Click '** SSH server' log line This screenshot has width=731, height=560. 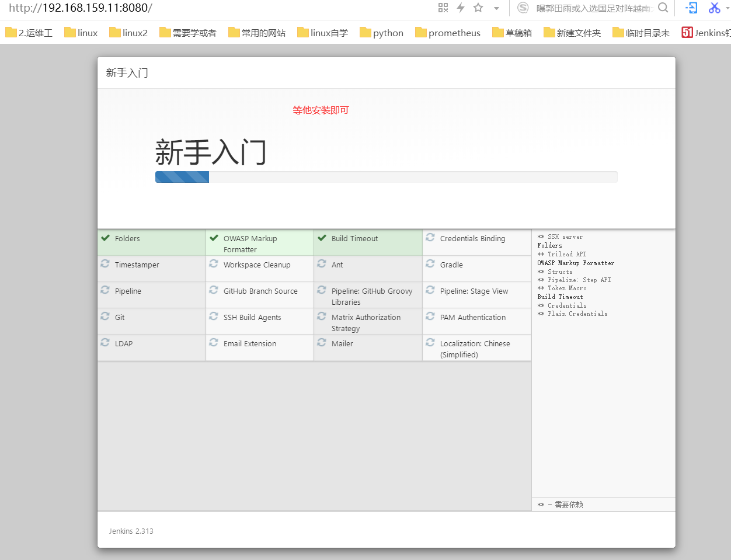coord(560,236)
